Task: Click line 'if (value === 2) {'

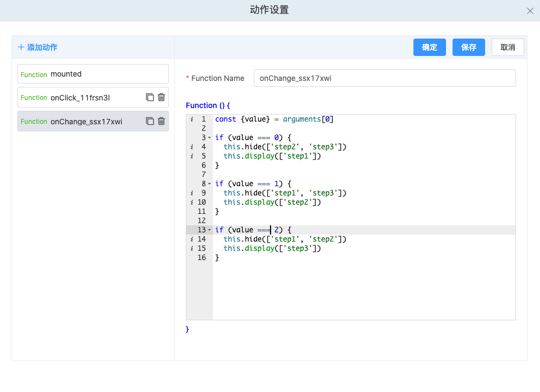Action: (x=253, y=230)
